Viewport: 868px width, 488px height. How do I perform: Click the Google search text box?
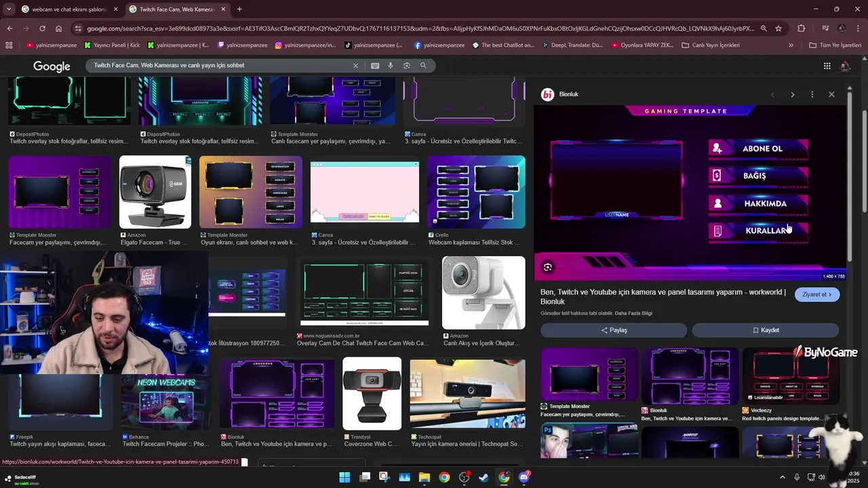tap(220, 66)
